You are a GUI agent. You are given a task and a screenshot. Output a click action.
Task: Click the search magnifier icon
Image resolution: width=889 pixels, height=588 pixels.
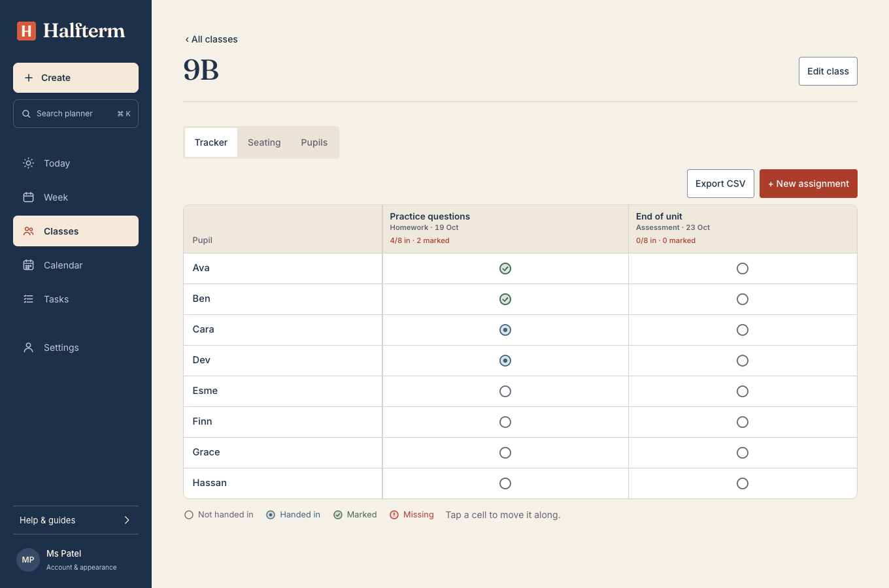pyautogui.click(x=26, y=114)
